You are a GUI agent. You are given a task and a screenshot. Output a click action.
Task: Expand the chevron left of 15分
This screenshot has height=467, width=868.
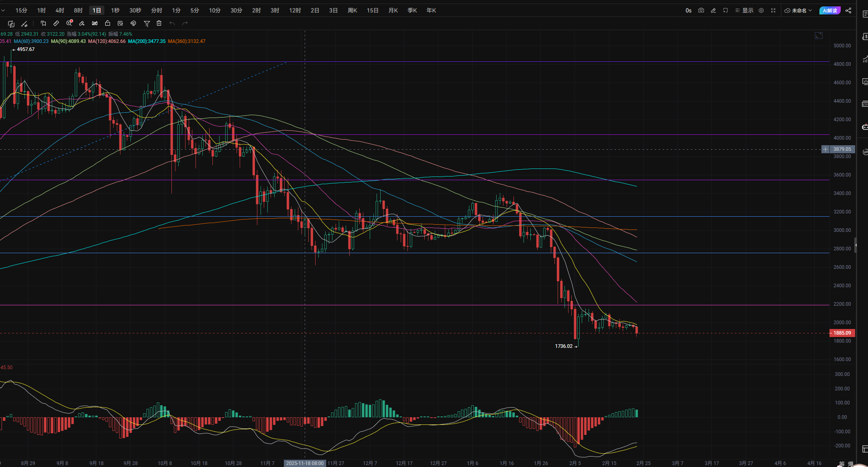(3, 10)
